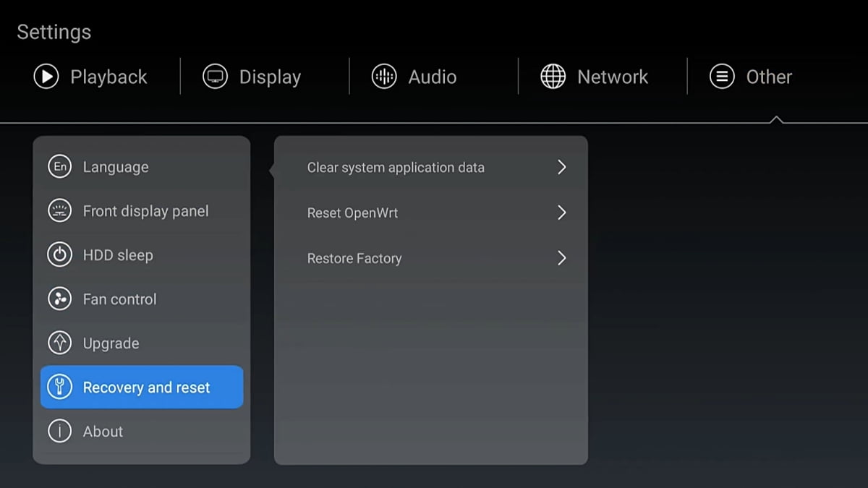Expand the Reset OpenWrt chevron
The height and width of the screenshot is (488, 868).
pos(562,213)
